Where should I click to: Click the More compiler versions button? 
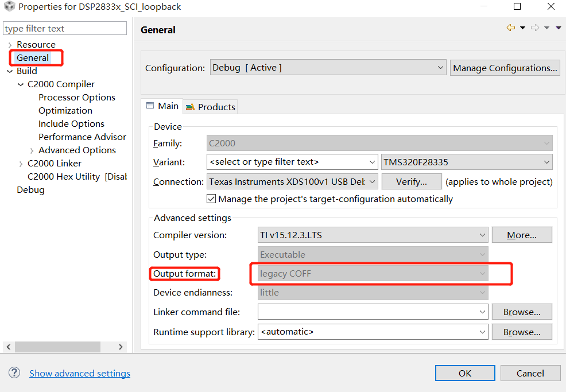pyautogui.click(x=522, y=235)
